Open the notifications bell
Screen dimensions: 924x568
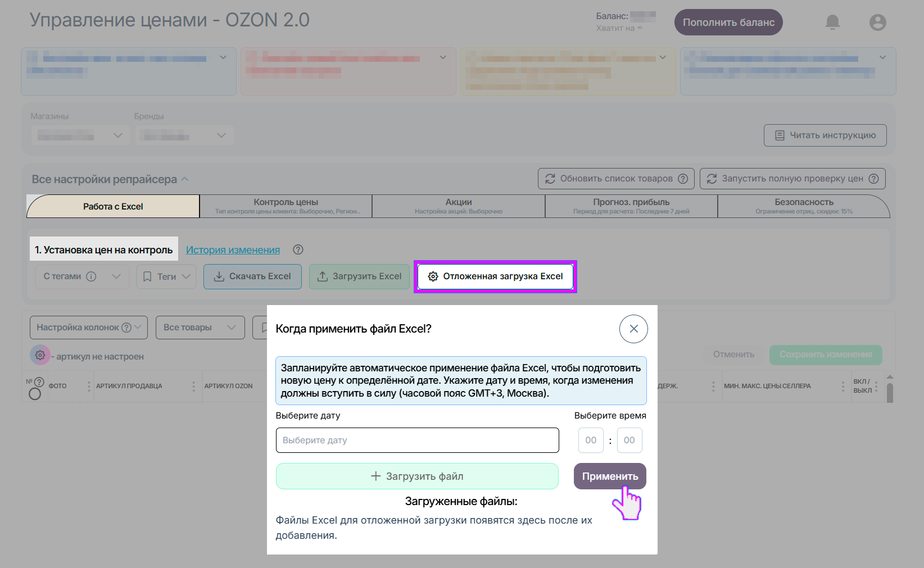[832, 22]
